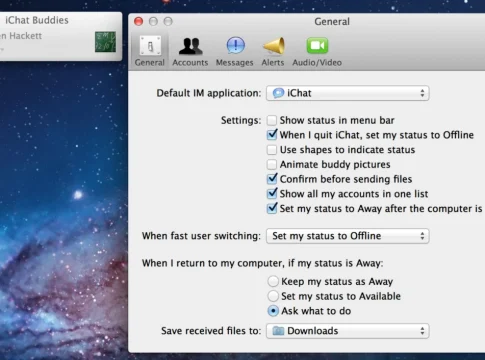Open the fast user switching dropdown
Viewport: 485px width, 360px height.
(x=347, y=236)
